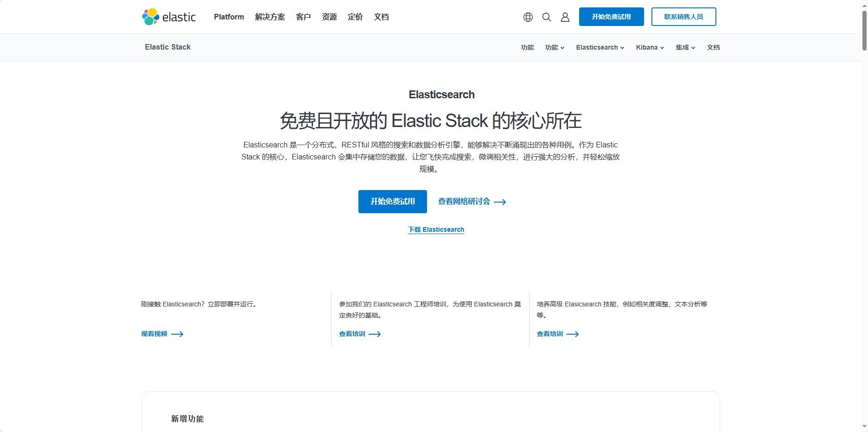Open the 定价 menu item
The width and height of the screenshot is (868, 432).
pyautogui.click(x=355, y=17)
